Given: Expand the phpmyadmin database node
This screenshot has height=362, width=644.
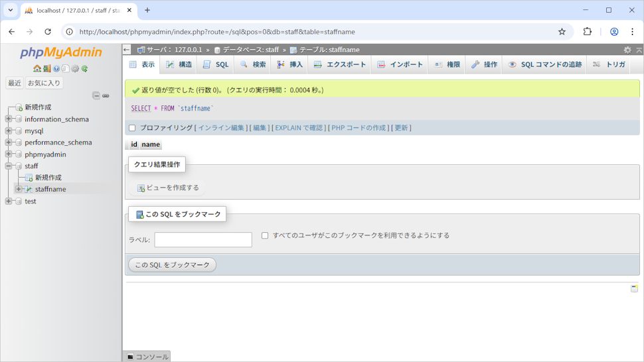Looking at the screenshot, I should (x=8, y=154).
